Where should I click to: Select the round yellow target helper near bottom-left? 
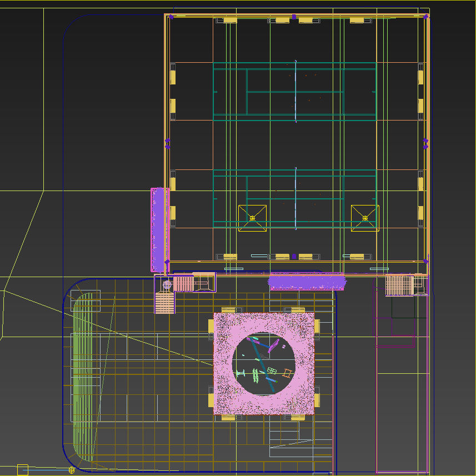pos(72,470)
